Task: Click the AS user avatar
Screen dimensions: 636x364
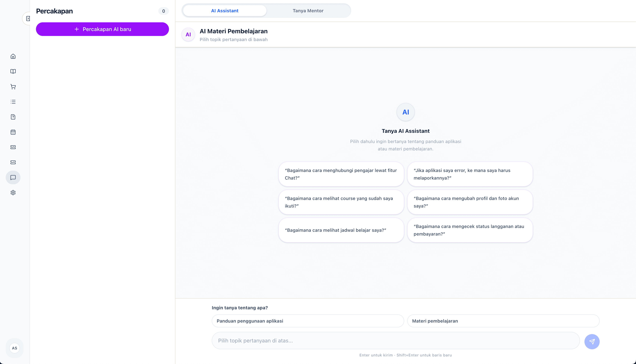Action: [x=15, y=348]
